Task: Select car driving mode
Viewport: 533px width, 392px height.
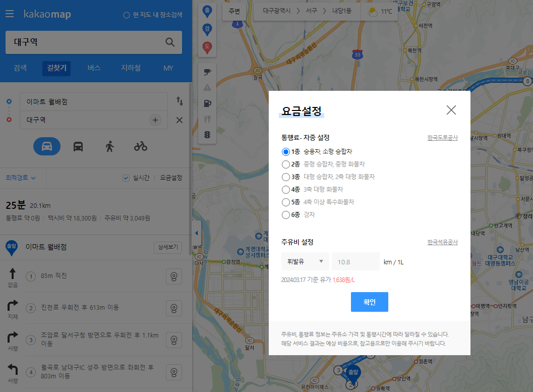Action: click(46, 146)
